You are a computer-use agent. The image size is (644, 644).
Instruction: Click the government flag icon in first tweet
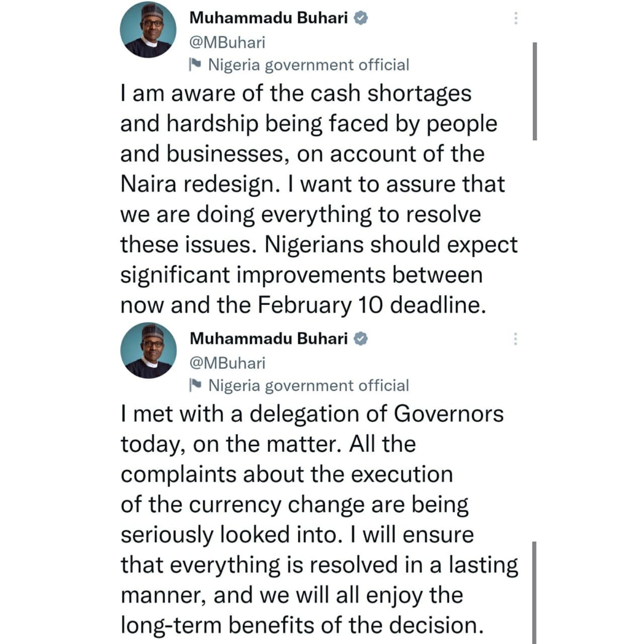pos(195,64)
